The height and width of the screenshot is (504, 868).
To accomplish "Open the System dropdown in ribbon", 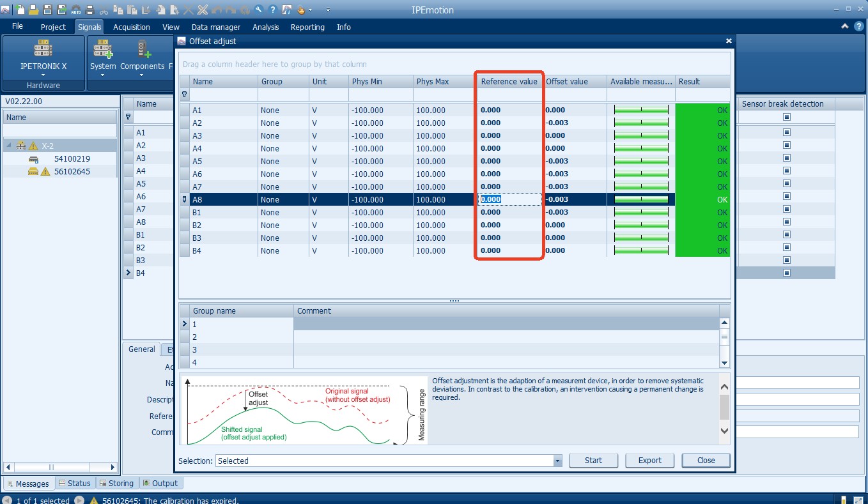I will click(x=103, y=75).
